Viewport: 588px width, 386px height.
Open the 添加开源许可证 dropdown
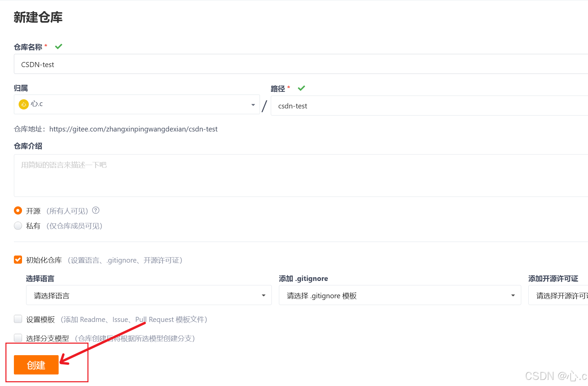click(558, 295)
